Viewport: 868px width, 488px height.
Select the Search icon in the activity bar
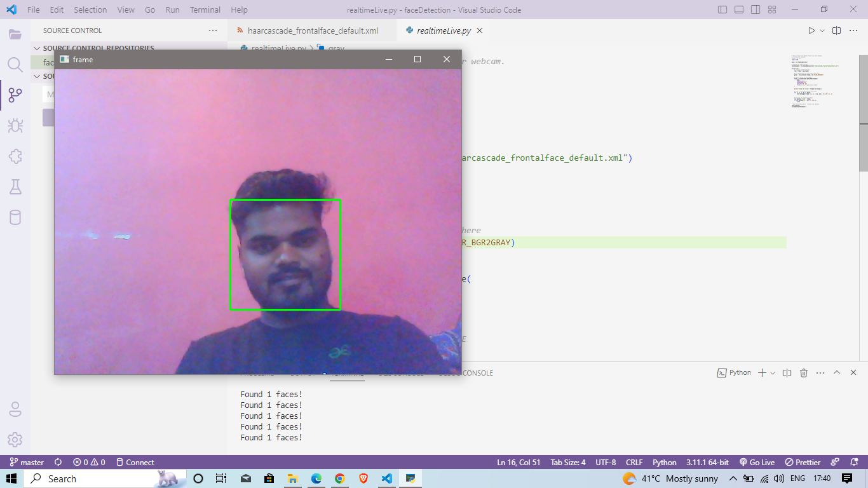pyautogui.click(x=15, y=64)
